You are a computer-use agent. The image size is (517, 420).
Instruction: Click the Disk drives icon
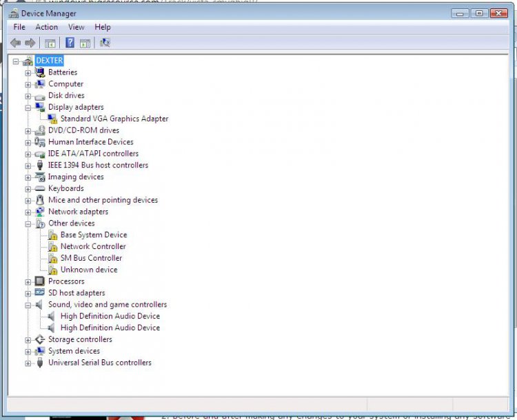pyautogui.click(x=40, y=97)
